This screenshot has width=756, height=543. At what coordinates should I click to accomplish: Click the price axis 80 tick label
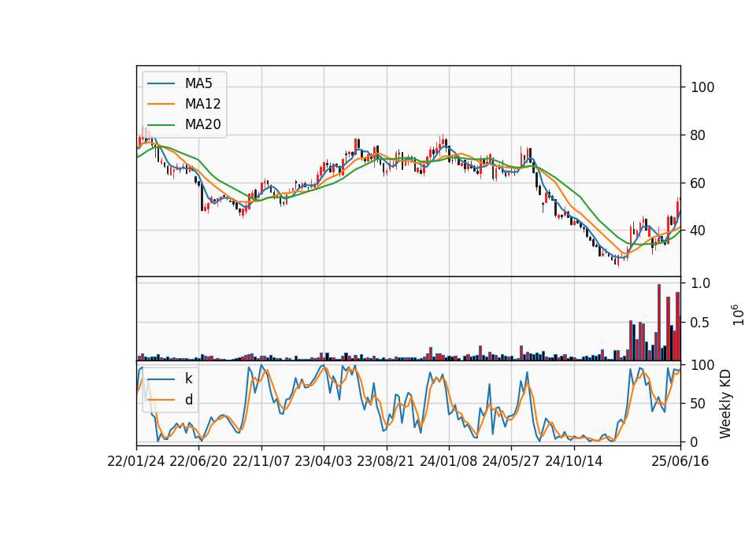(x=699, y=135)
